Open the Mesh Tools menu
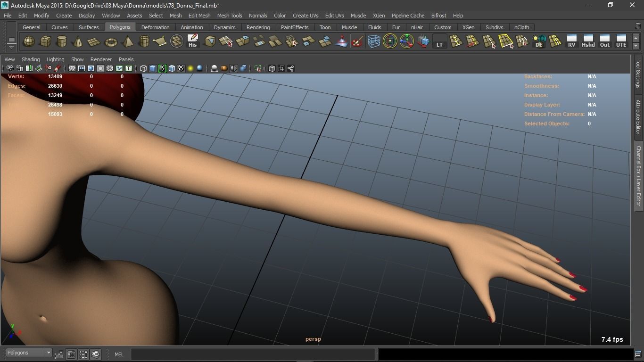 230,16
